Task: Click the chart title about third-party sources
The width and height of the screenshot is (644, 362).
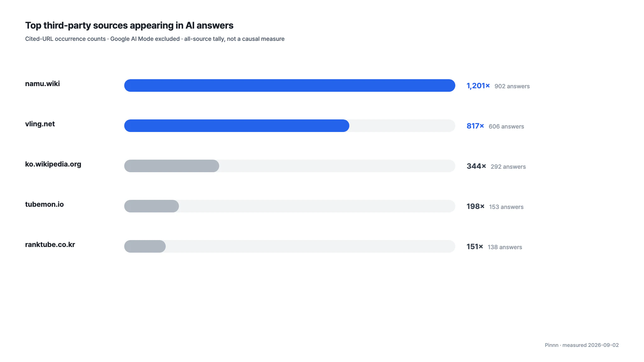Action: 129,25
